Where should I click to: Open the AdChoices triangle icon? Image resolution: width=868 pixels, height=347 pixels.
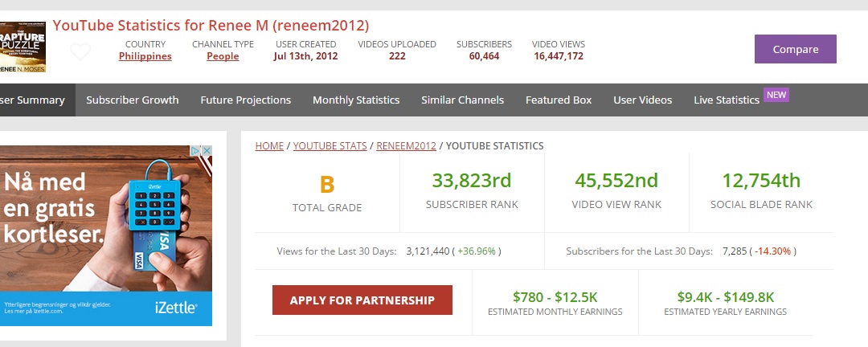195,150
